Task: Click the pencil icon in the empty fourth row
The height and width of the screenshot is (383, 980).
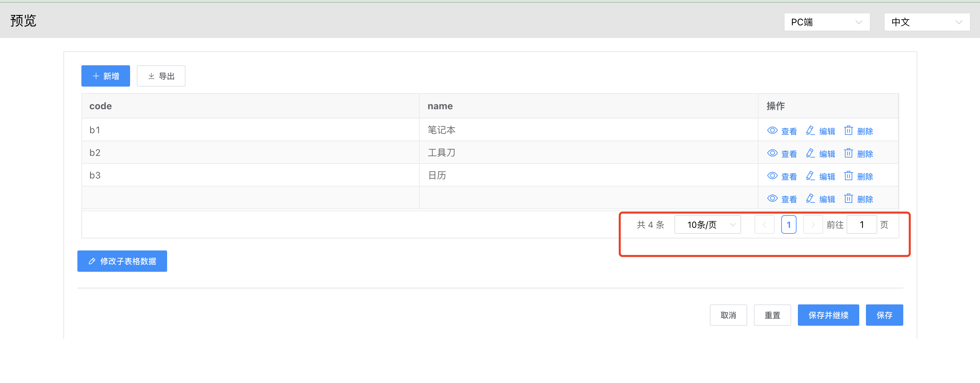Action: [x=810, y=198]
